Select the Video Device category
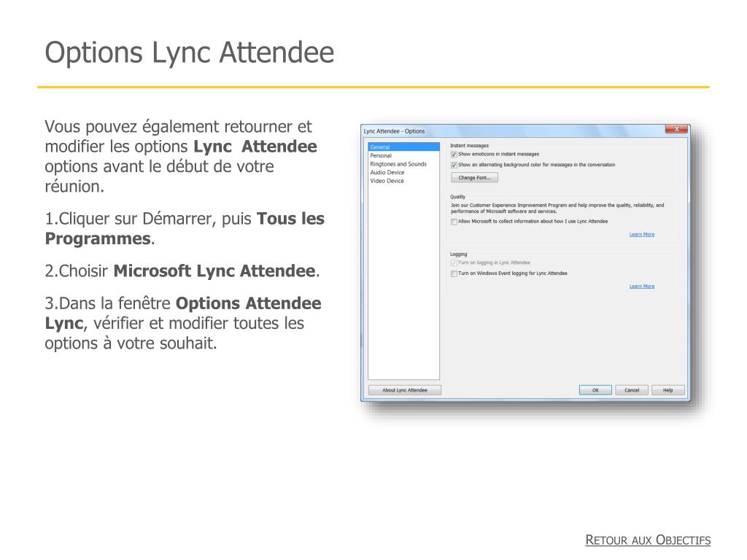This screenshot has height=560, width=747. 387,181
